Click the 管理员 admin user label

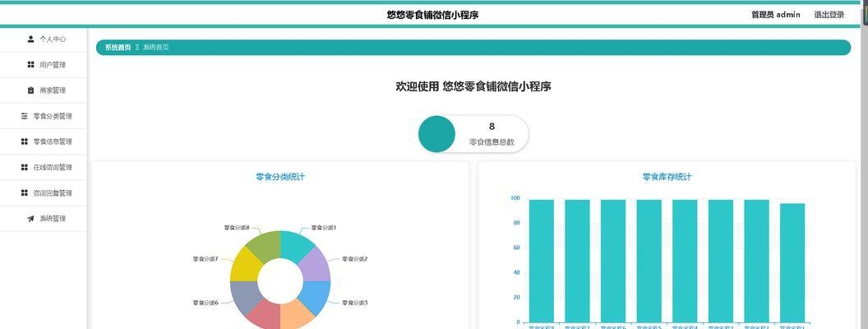tap(776, 15)
